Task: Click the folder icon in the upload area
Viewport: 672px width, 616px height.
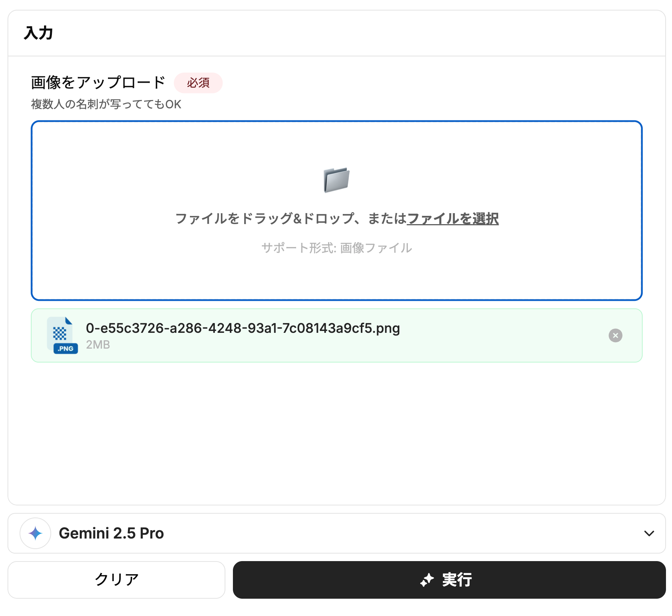Action: (x=336, y=180)
